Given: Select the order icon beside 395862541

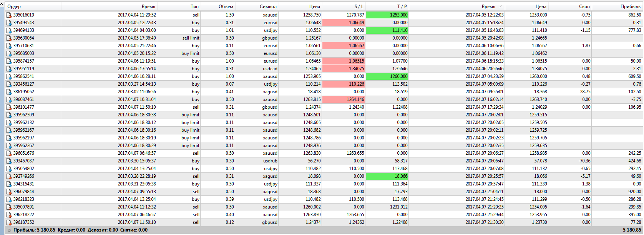Looking at the screenshot, I should [8, 76].
